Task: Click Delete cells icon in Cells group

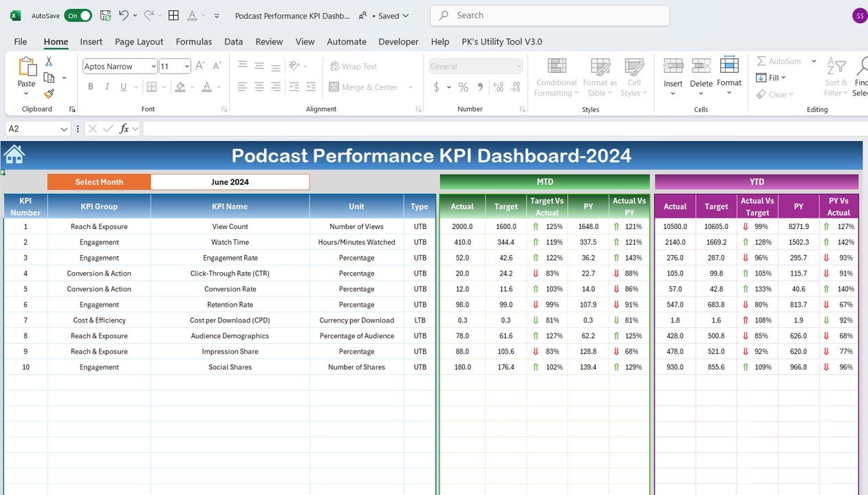Action: tap(701, 72)
